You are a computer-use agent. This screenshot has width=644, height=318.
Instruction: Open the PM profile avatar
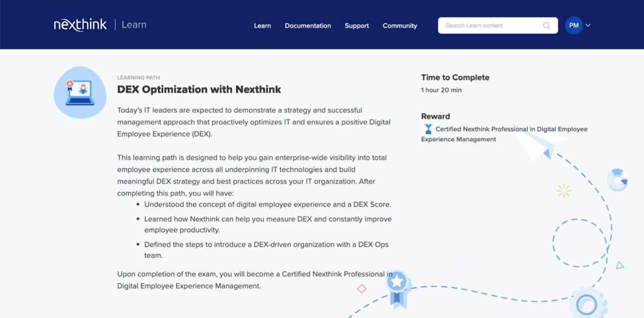574,25
